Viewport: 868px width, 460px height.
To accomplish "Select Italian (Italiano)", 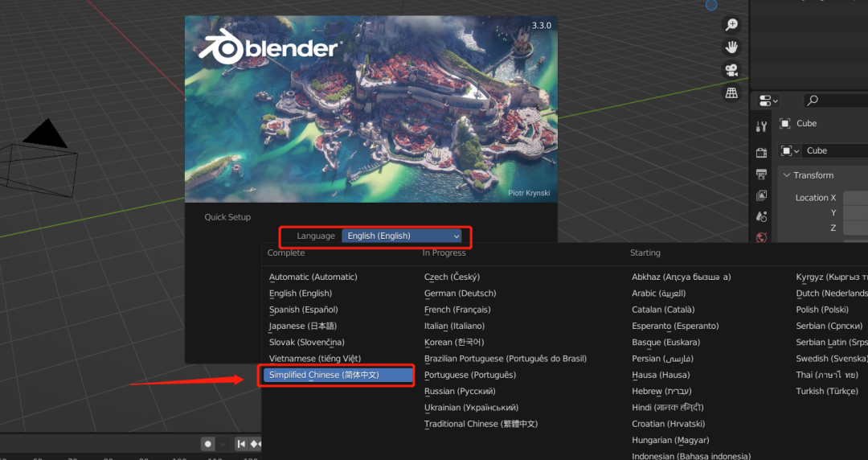I will point(454,326).
